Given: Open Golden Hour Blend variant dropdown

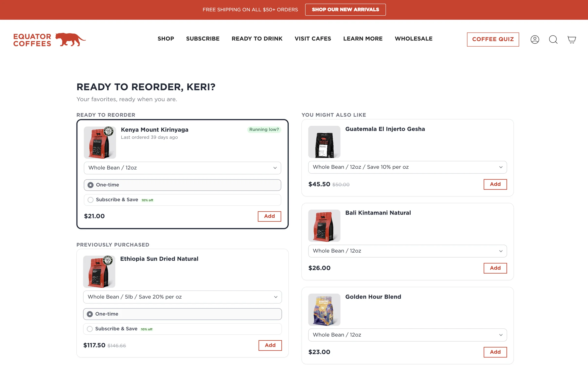Looking at the screenshot, I should [407, 335].
